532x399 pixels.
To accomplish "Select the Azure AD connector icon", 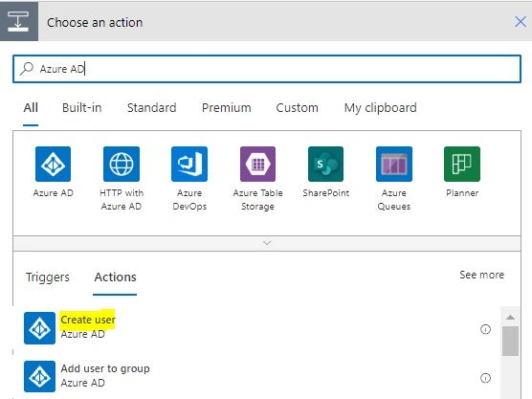I will (x=53, y=164).
